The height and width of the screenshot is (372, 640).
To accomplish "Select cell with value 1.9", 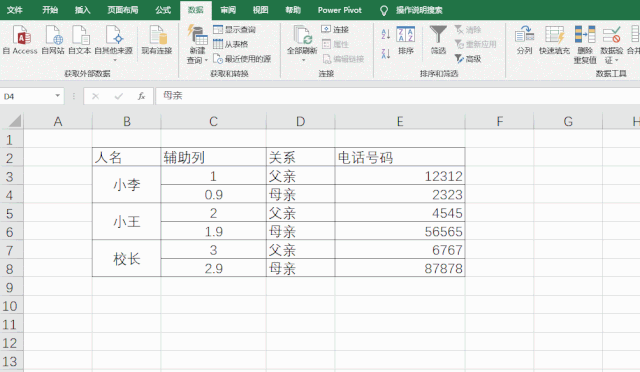I will click(x=213, y=232).
